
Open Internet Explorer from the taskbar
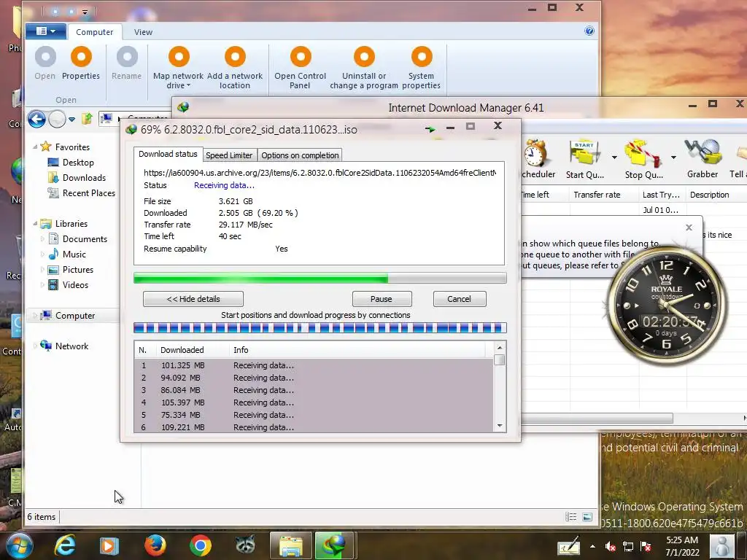[64, 545]
